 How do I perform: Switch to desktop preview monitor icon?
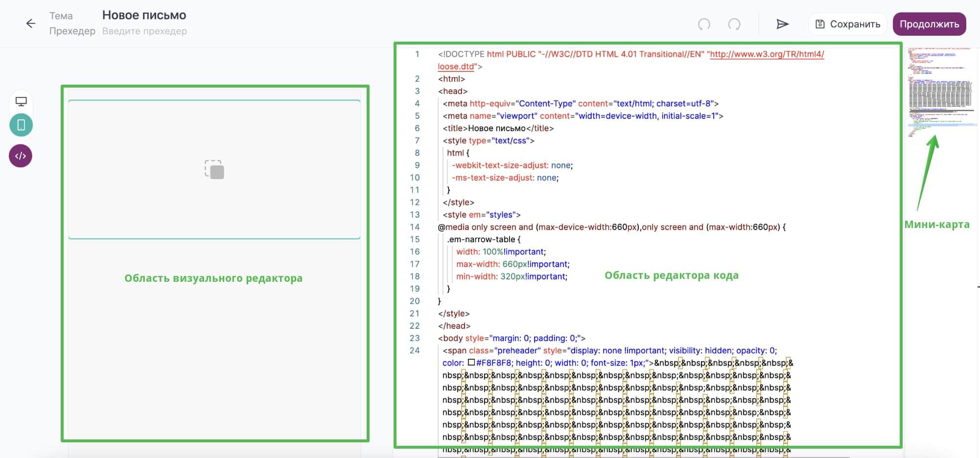(x=21, y=101)
